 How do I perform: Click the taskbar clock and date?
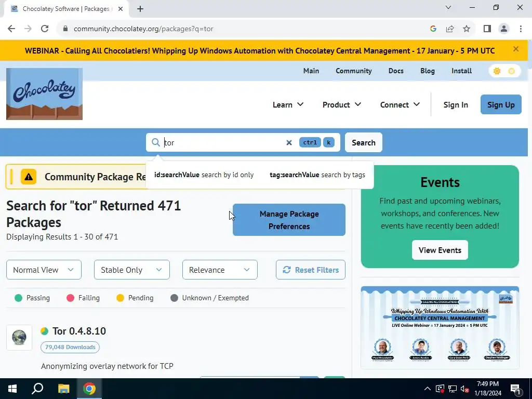(x=487, y=389)
